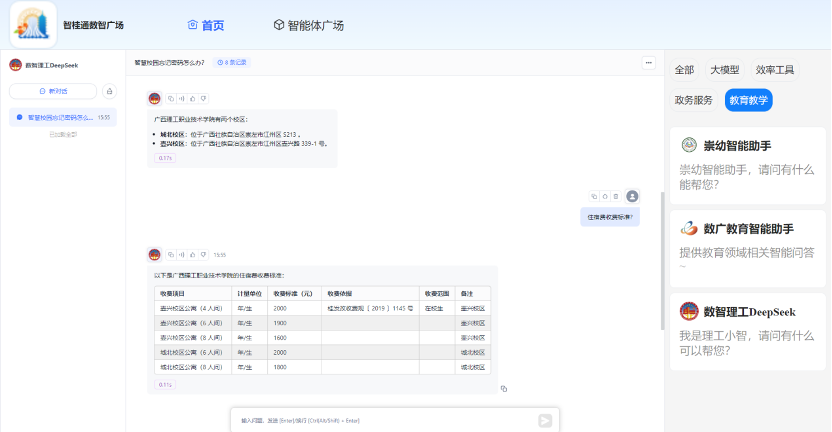Viewport: 832px width, 432px height.
Task: Focus the question input text box
Action: (x=380, y=421)
